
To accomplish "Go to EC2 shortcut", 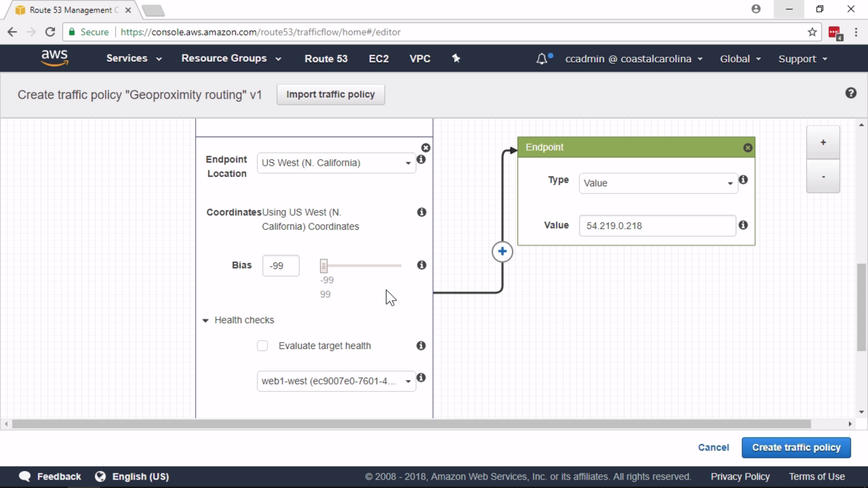I will pos(378,59).
